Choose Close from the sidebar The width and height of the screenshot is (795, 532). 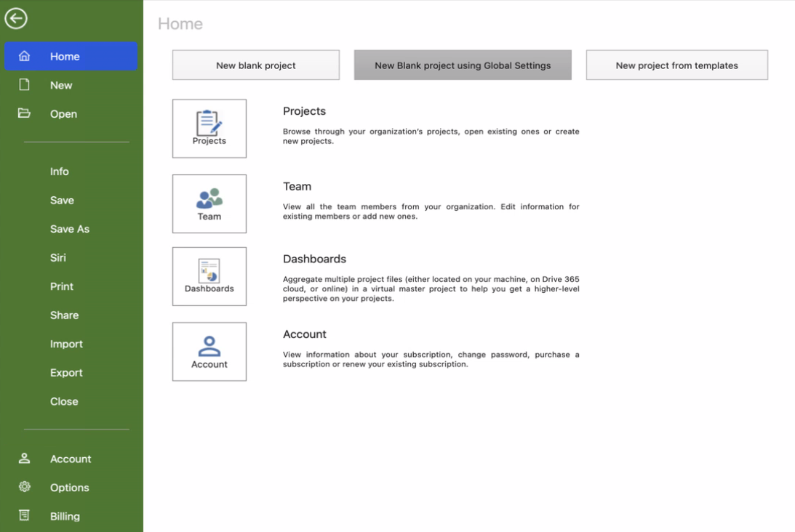click(x=64, y=401)
